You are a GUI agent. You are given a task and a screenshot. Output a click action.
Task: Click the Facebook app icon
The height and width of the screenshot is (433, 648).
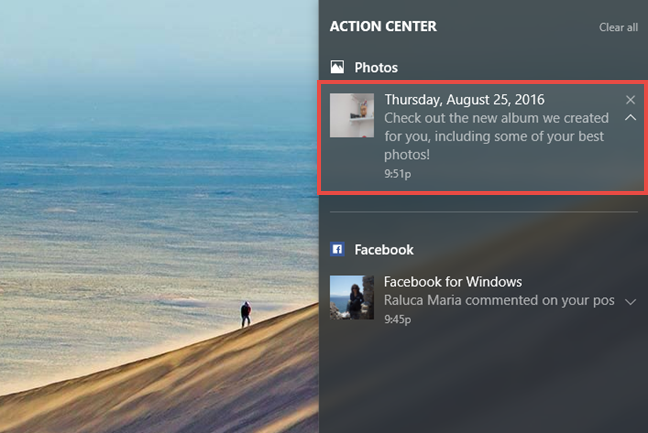point(337,250)
